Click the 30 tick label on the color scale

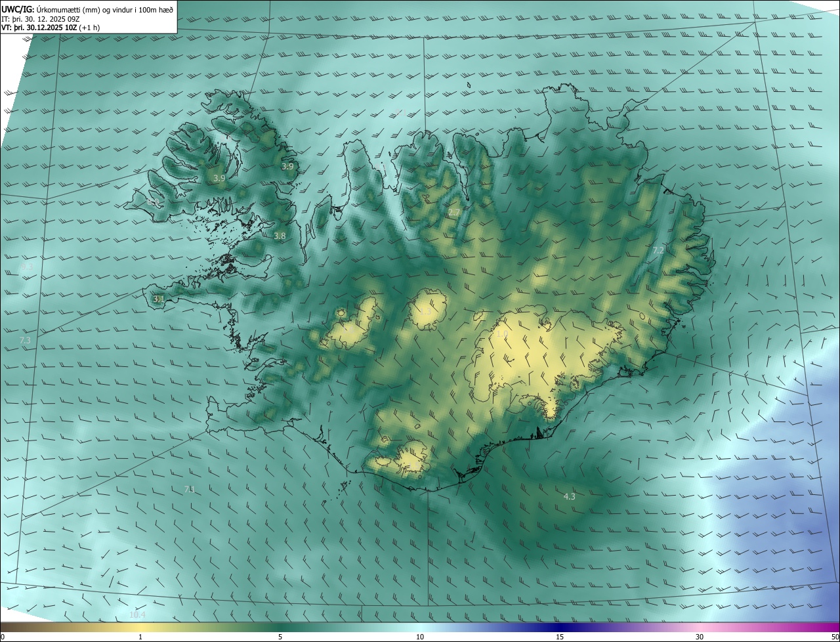pyautogui.click(x=700, y=637)
